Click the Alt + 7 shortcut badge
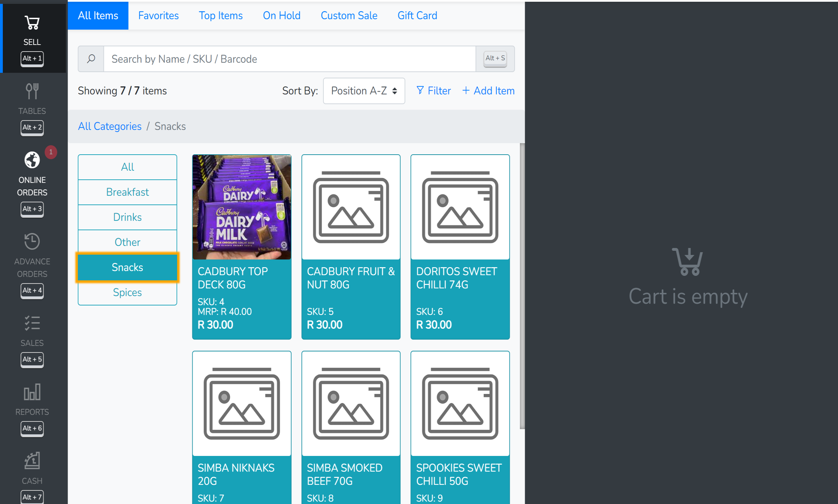This screenshot has height=504, width=838. (x=32, y=497)
